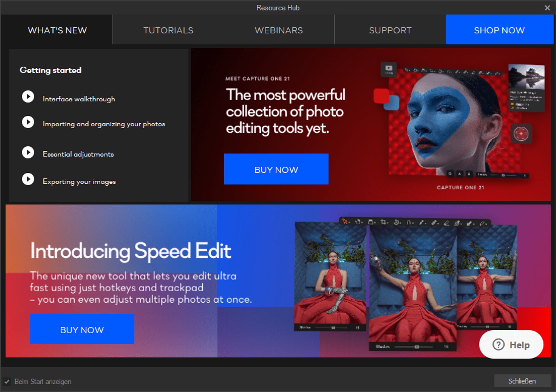Click the Introducing Speed Edit headline
556x392 pixels.
coord(131,251)
